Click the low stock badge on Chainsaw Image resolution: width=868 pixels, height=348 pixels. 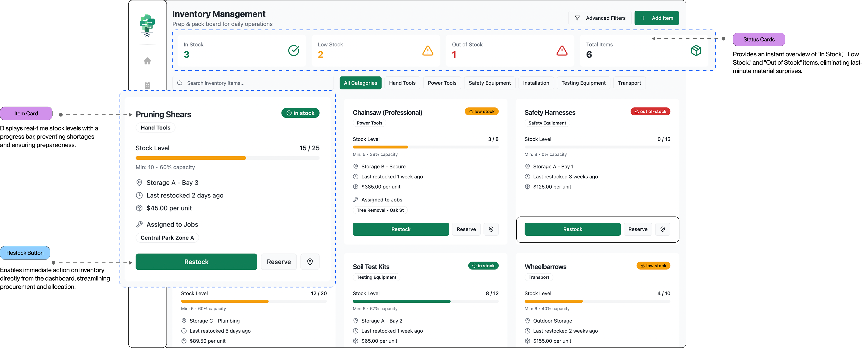tap(482, 111)
